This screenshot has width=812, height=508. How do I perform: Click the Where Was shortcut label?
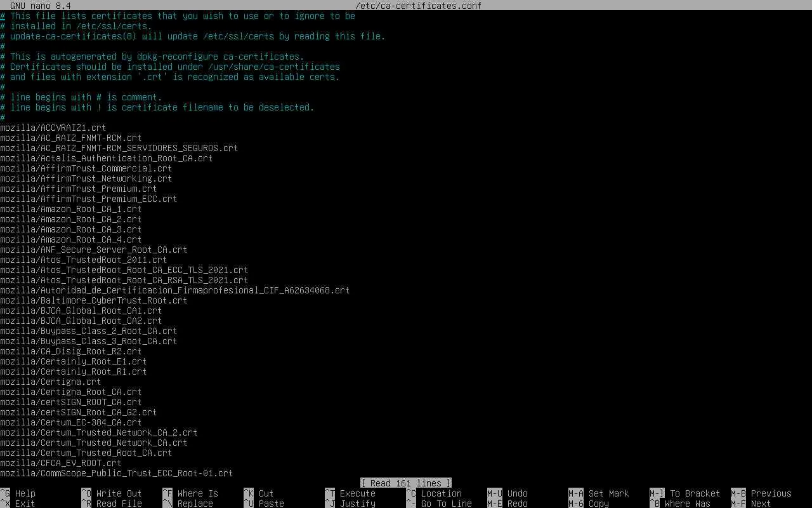click(x=687, y=504)
